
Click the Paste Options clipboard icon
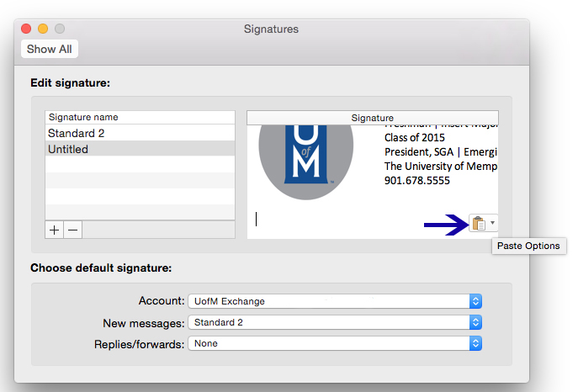pos(478,223)
